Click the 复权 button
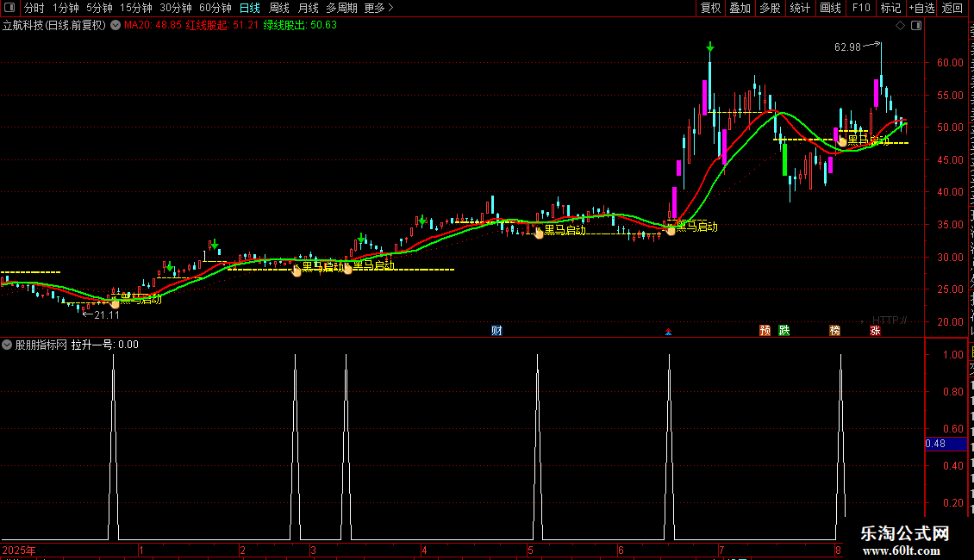Screen dimensions: 974x560 coord(710,8)
